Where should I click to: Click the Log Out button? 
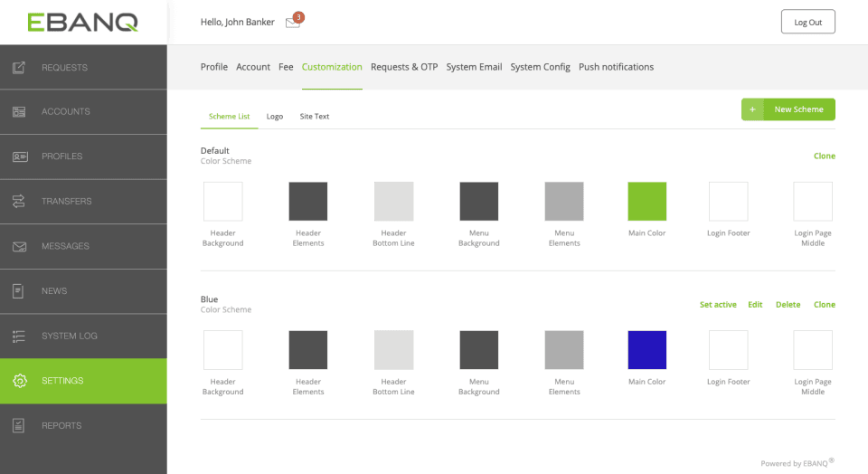pyautogui.click(x=807, y=23)
